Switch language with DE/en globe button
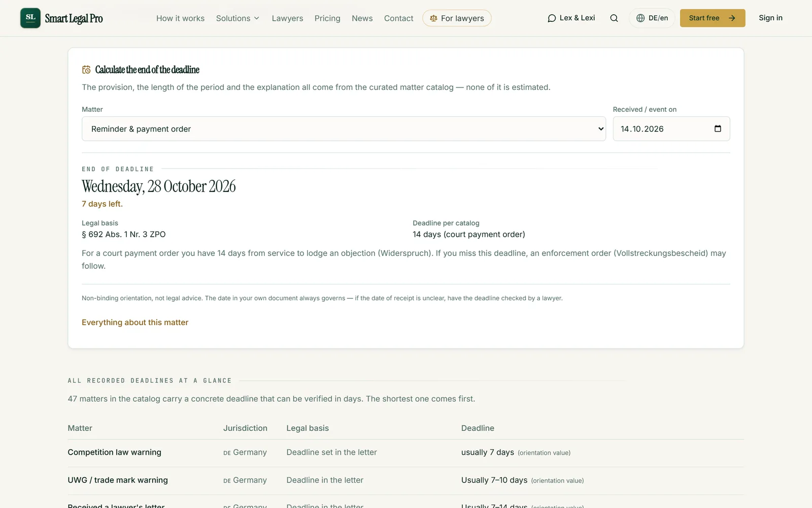 click(652, 18)
